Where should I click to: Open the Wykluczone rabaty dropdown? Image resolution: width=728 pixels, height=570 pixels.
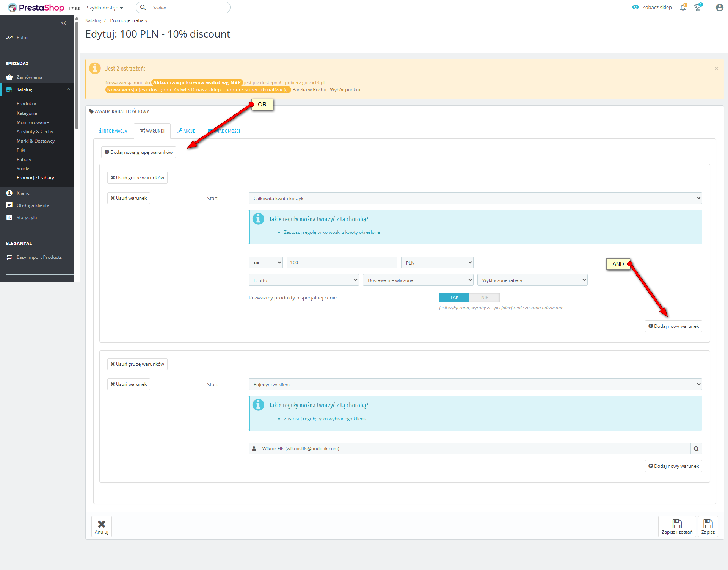532,280
